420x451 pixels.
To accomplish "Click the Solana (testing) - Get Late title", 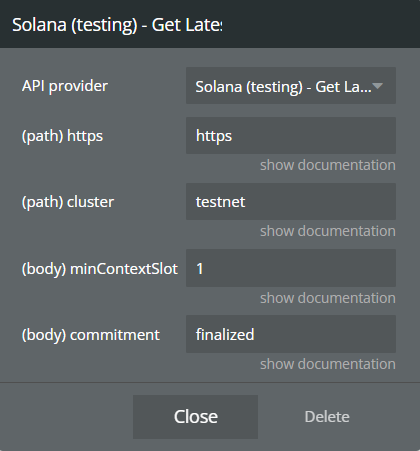I will point(117,25).
